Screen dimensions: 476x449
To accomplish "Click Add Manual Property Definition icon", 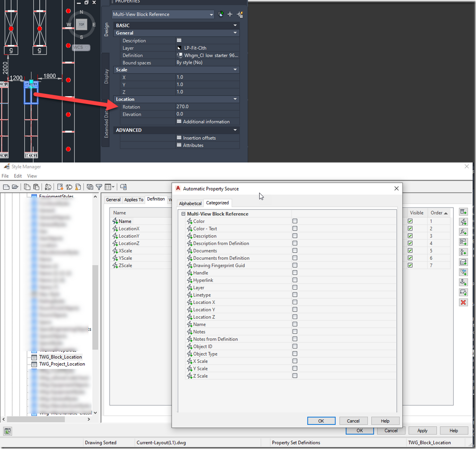I will point(464,212).
